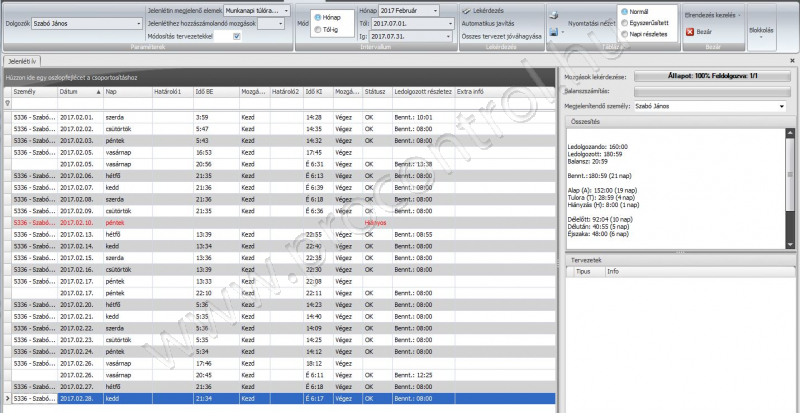Click the Státusz column header
This screenshot has height=413, width=800.
pyautogui.click(x=377, y=92)
